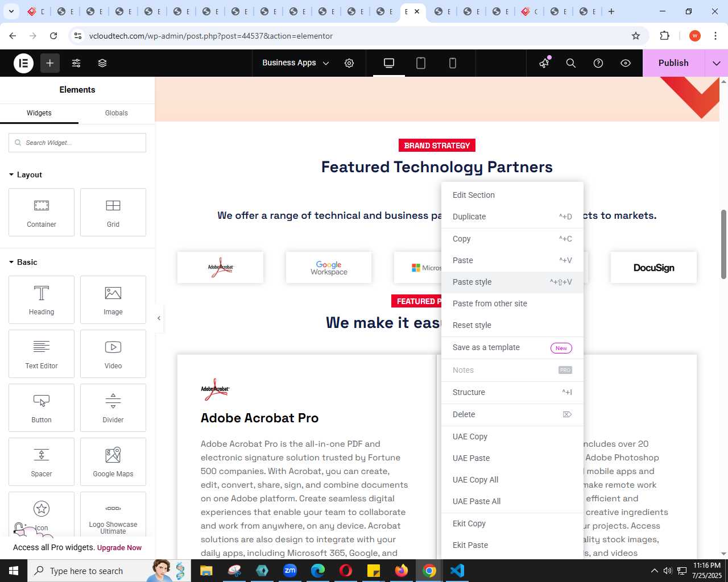Choose Copy from context menu
Screen dimensions: 728x582
(512, 239)
